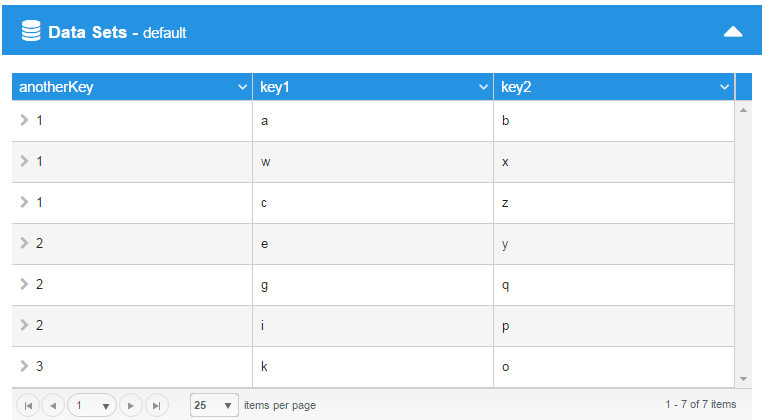Click scrollbar up arrow in grid
764x420 pixels.
tap(743, 110)
